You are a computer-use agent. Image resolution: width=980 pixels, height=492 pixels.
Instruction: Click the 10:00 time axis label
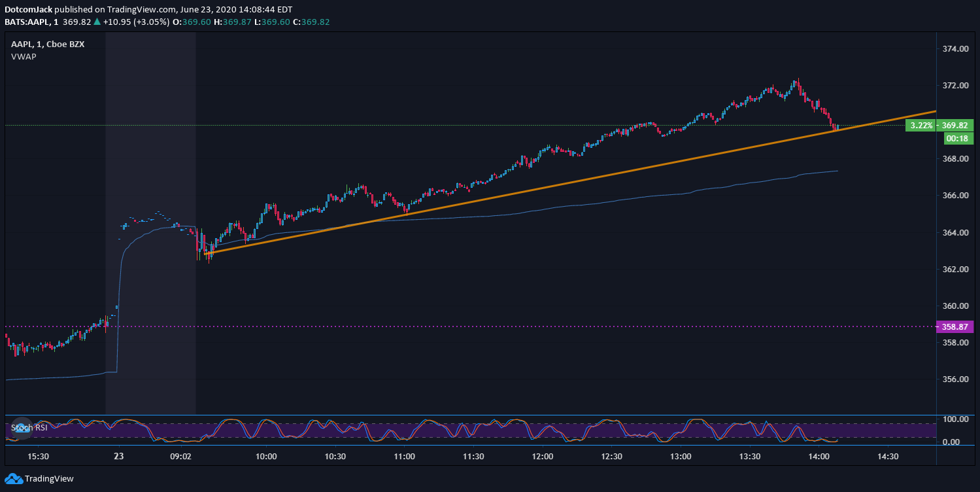[266, 457]
